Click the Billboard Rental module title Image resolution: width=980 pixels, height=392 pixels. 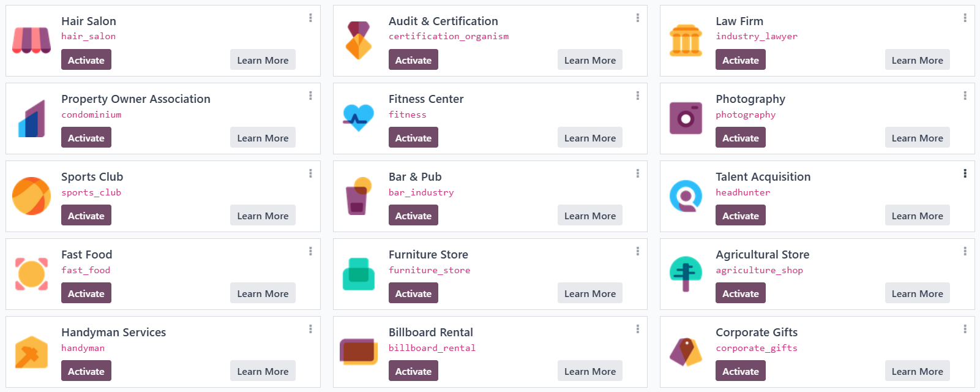pos(431,332)
